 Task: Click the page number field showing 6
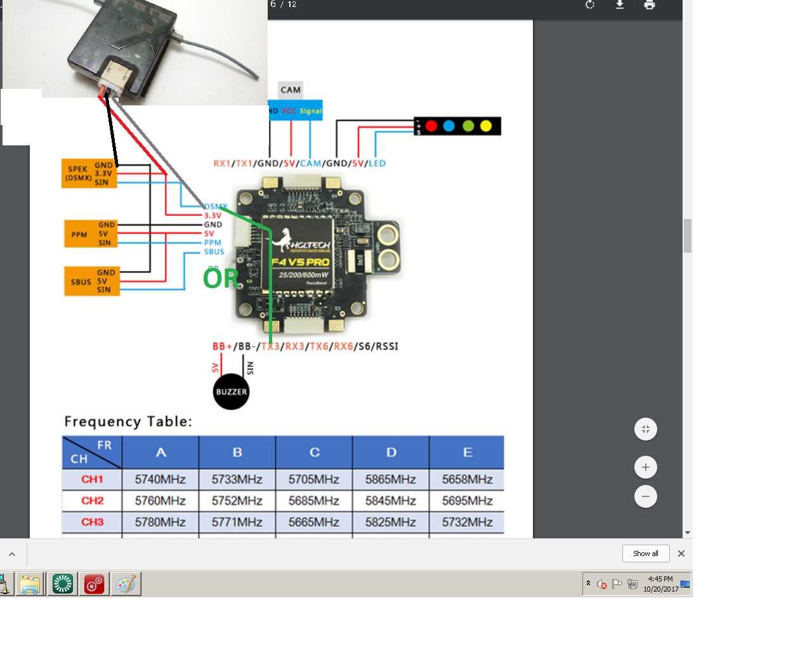[x=273, y=4]
